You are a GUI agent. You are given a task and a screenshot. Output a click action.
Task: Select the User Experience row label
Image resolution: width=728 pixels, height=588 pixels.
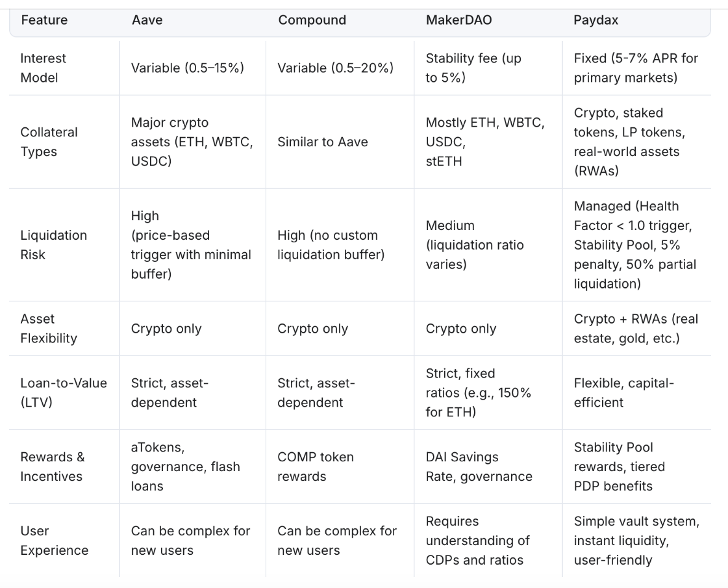click(54, 540)
